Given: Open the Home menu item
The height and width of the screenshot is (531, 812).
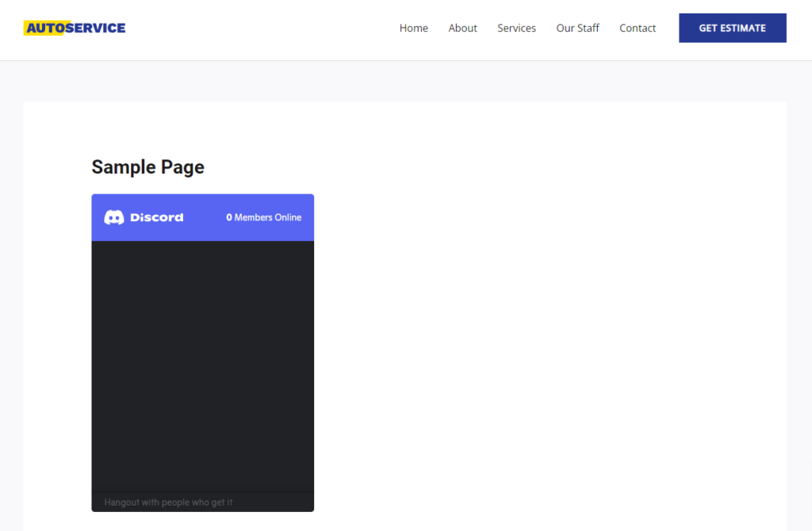Looking at the screenshot, I should click(x=413, y=28).
